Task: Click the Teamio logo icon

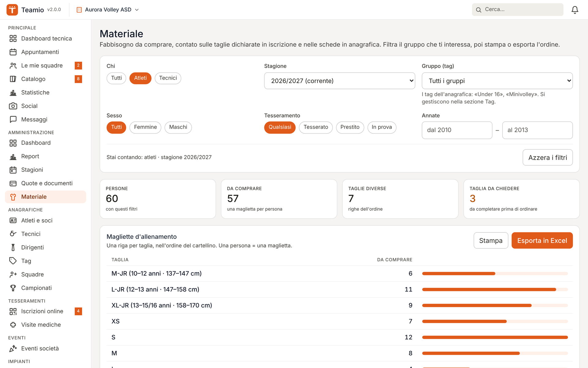Action: [12, 10]
